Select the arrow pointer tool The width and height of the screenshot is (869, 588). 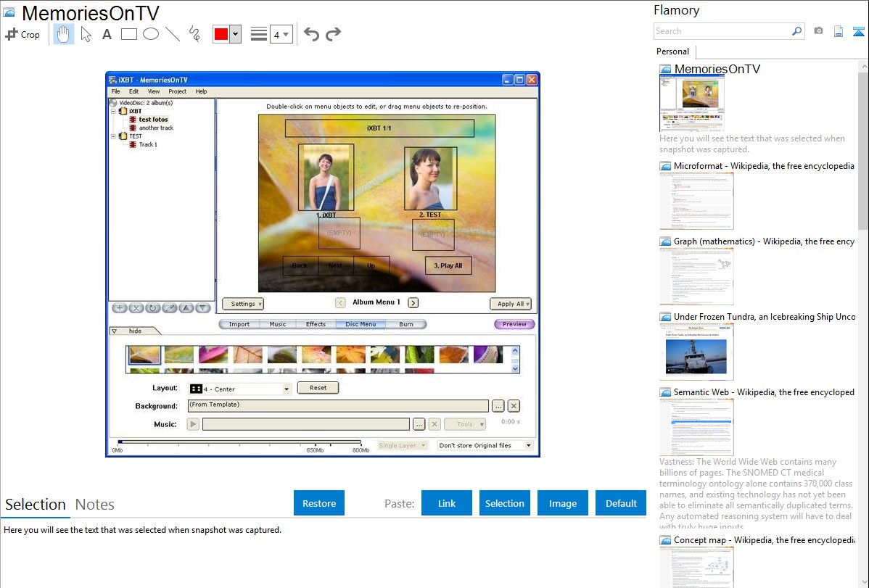(86, 34)
